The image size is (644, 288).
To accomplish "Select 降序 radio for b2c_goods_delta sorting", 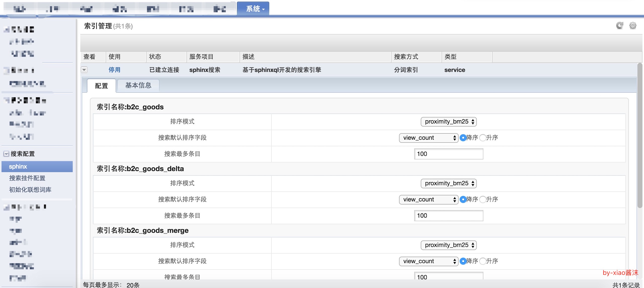I will (463, 199).
